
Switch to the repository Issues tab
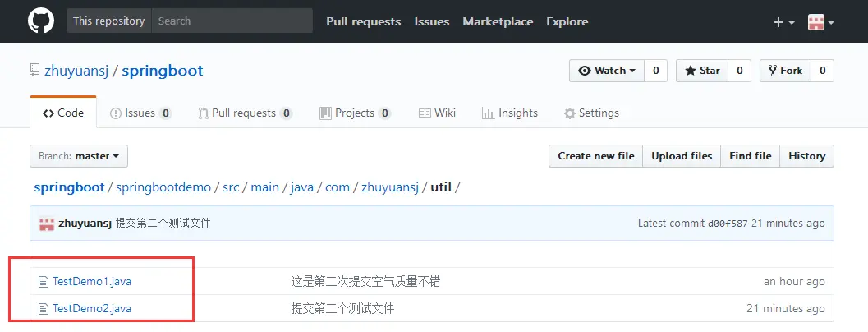click(x=140, y=113)
